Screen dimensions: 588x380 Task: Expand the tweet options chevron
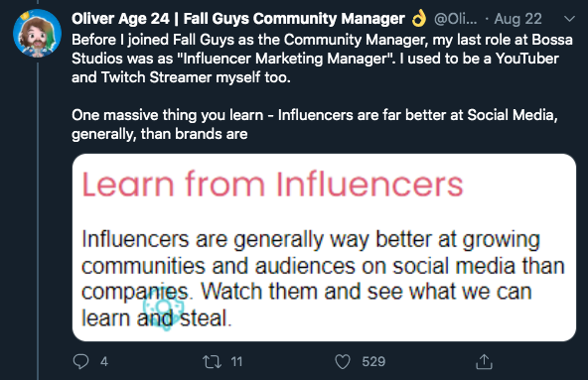coord(569,19)
